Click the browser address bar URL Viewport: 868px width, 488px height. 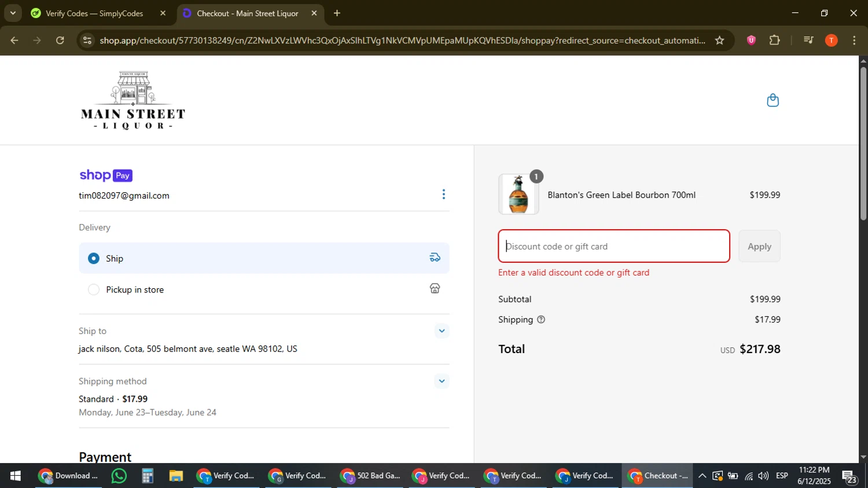[x=402, y=41]
